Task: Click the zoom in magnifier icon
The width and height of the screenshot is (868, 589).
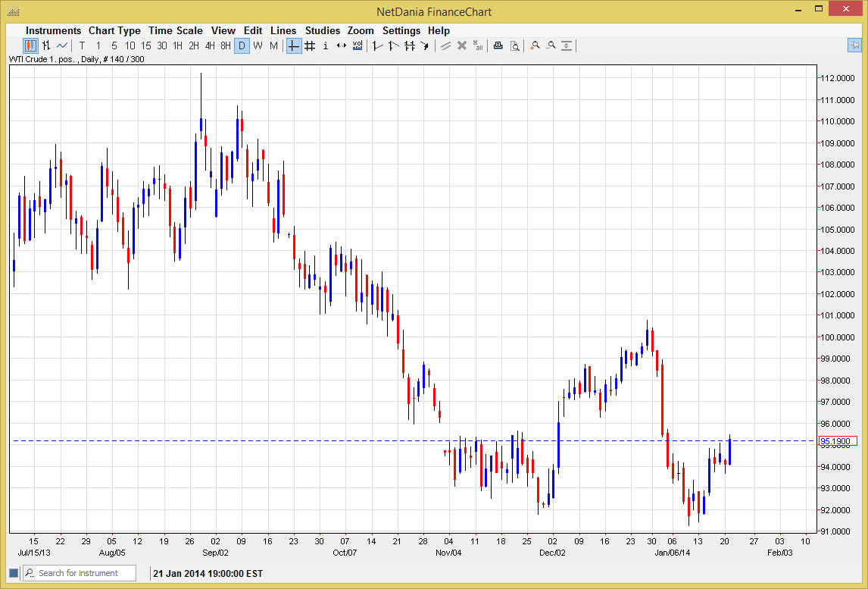Action: tap(535, 45)
